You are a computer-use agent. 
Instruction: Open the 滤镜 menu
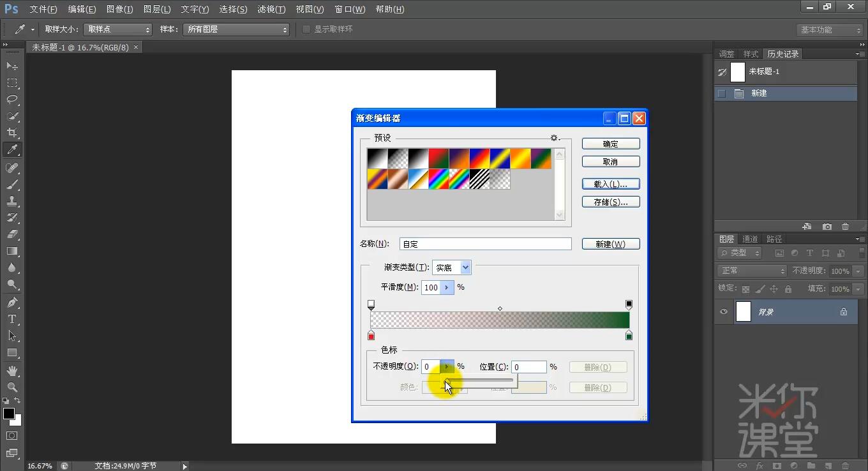[x=271, y=9]
